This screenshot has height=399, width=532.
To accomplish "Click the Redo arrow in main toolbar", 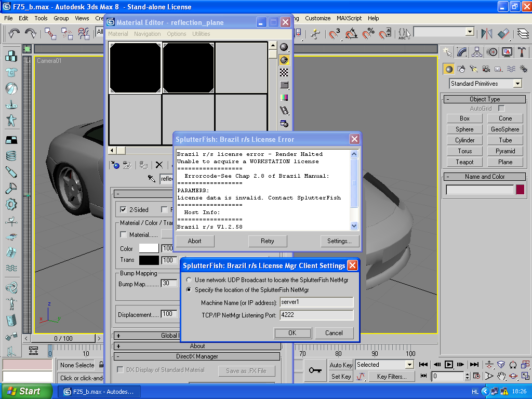I will click(x=31, y=33).
